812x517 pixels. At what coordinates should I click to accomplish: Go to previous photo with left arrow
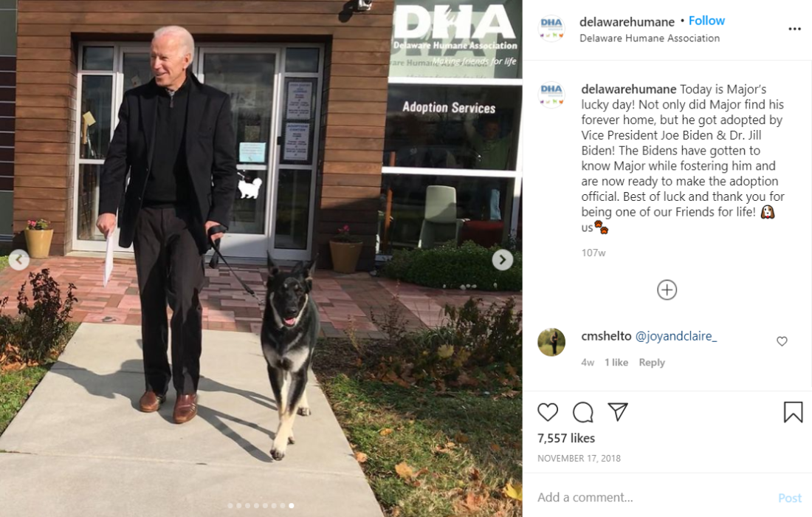(19, 259)
